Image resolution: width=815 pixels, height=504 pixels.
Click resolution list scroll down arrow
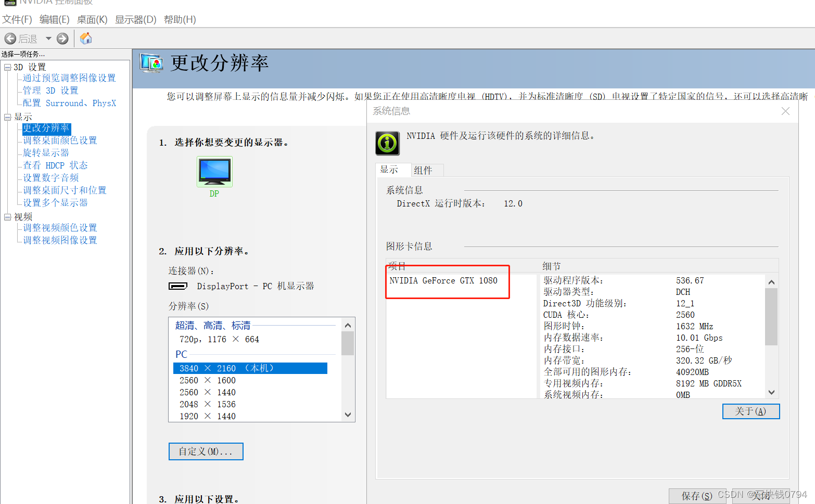coord(348,415)
